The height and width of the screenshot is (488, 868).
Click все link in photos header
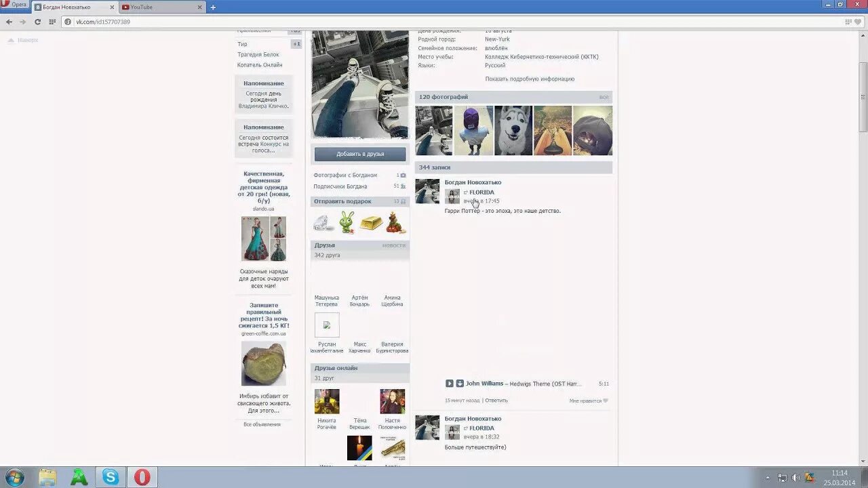[x=604, y=98]
